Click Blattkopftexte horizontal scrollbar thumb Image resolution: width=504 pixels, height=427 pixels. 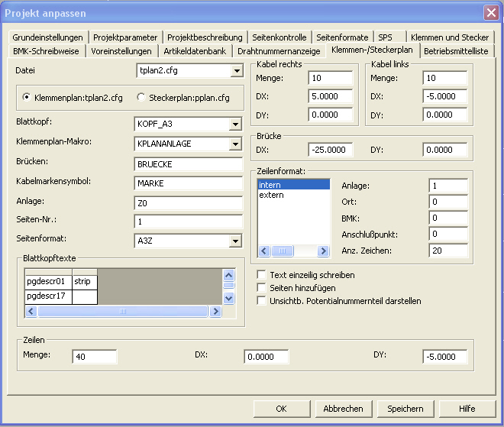point(123,311)
